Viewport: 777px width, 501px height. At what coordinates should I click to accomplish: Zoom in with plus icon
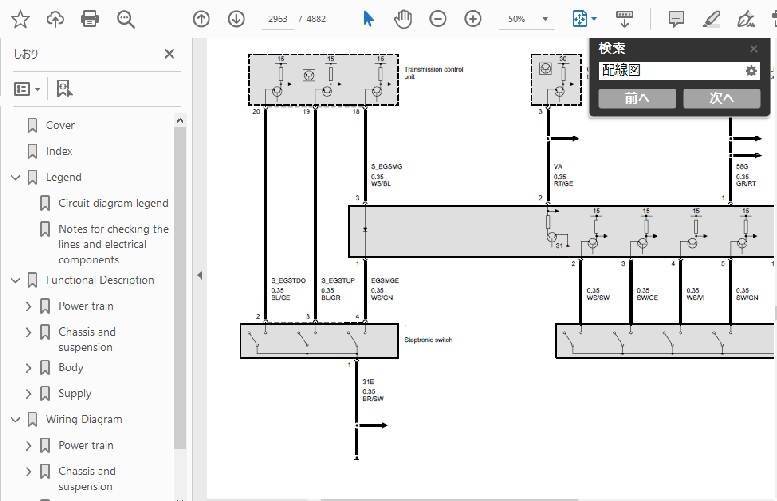tap(473, 19)
